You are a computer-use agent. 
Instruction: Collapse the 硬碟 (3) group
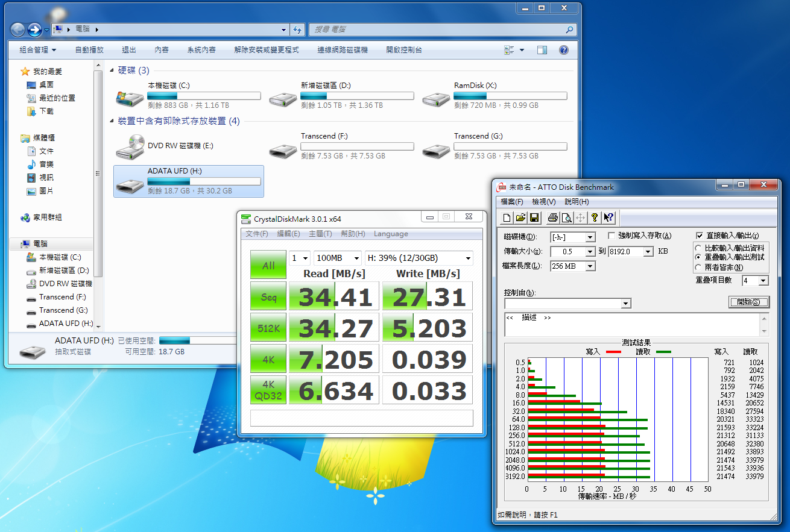click(112, 70)
